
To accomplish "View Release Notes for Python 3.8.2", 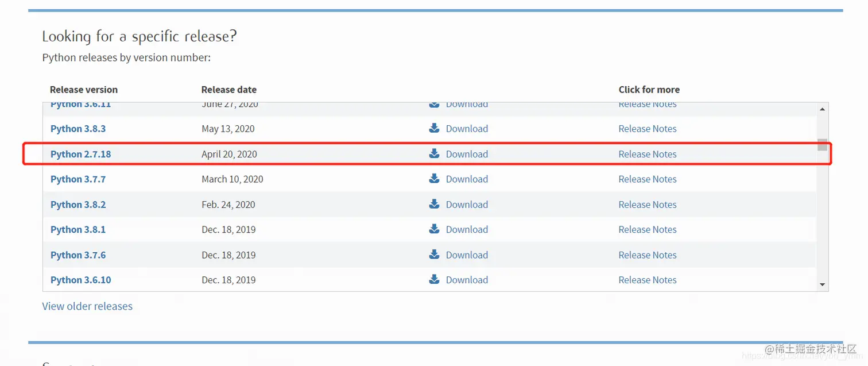I will coord(648,205).
